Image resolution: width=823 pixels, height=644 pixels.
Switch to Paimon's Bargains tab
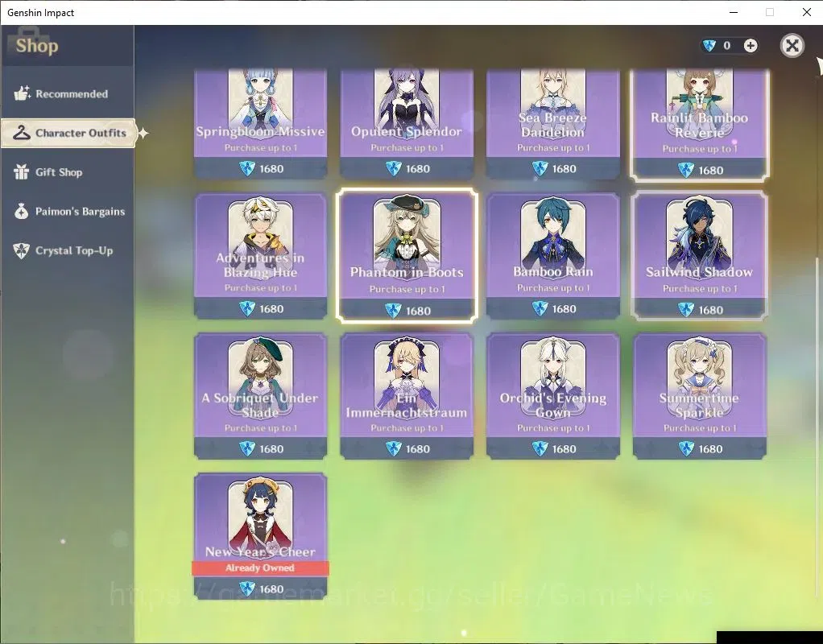click(x=67, y=212)
